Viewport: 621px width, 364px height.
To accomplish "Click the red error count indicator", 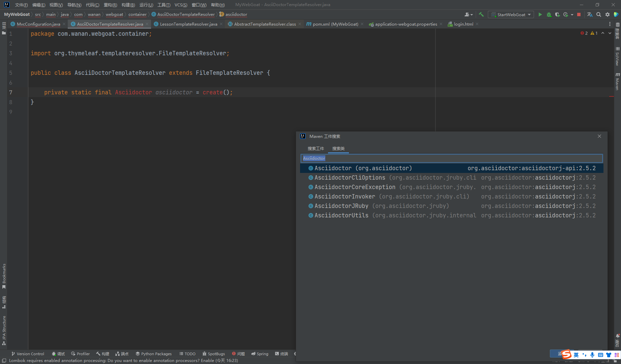I will click(584, 33).
